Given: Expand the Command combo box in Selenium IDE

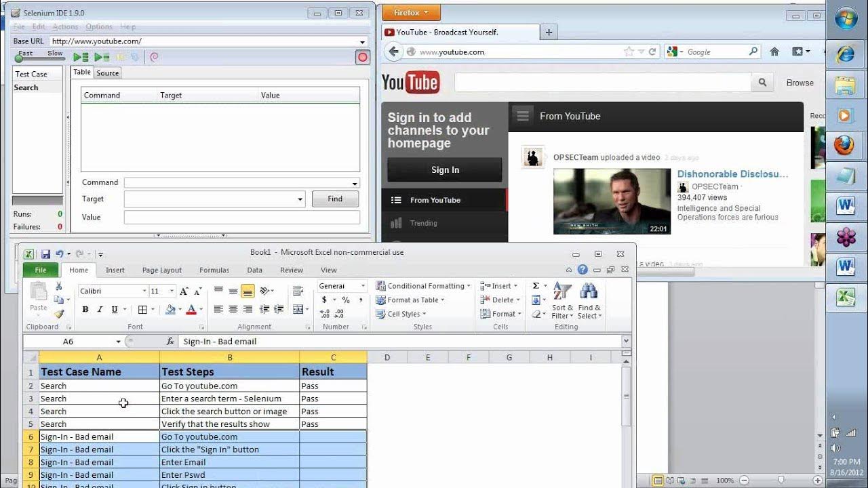Looking at the screenshot, I should (x=355, y=183).
